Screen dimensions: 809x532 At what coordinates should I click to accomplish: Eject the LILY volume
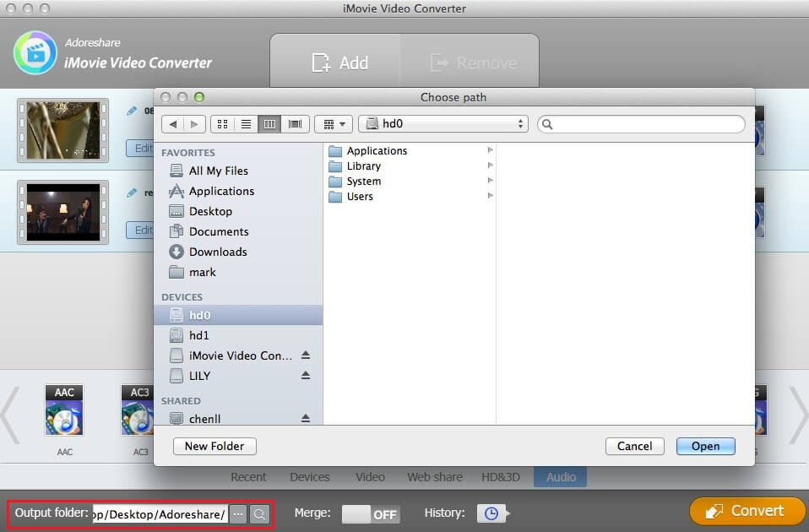tap(306, 375)
